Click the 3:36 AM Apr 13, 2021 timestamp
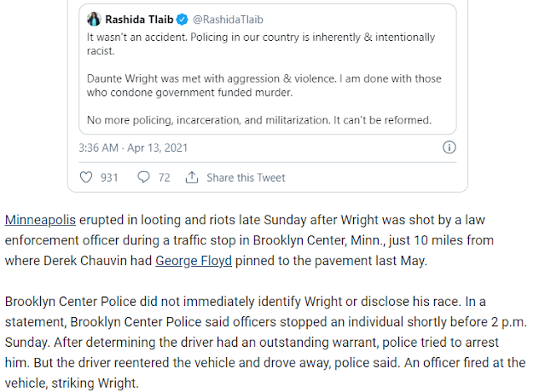Screen dimensions: 545x392 [133, 148]
